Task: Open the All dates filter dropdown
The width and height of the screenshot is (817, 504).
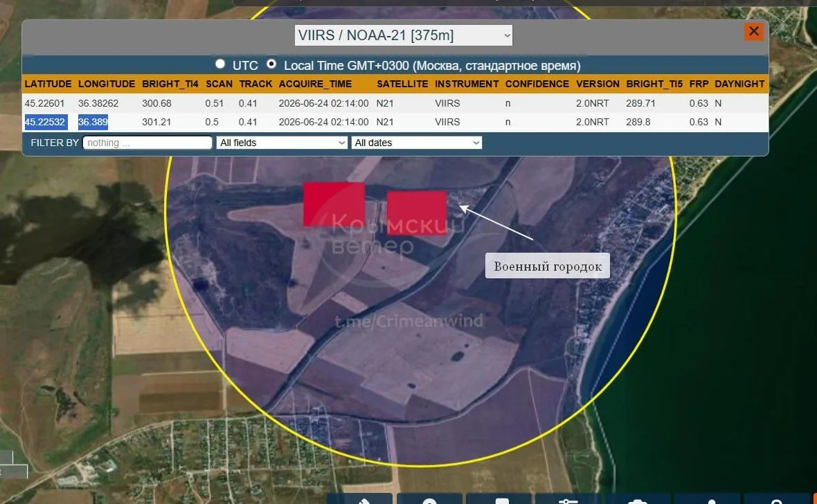Action: (417, 143)
